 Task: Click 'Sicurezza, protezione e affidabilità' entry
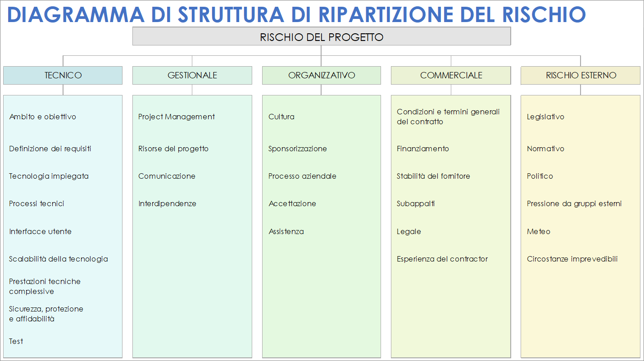click(46, 314)
